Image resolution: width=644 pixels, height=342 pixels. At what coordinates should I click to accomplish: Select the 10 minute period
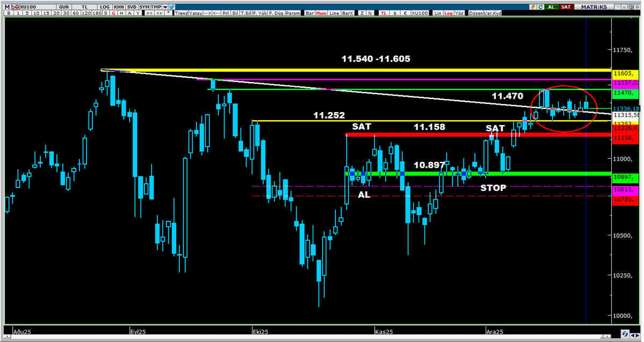36,13
